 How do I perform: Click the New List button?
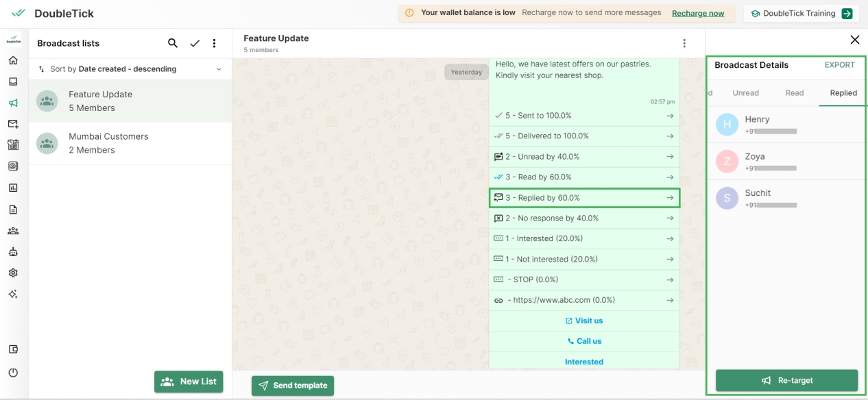pos(189,382)
